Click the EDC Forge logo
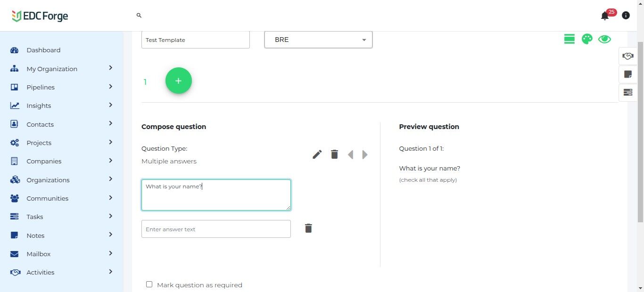 [x=40, y=16]
